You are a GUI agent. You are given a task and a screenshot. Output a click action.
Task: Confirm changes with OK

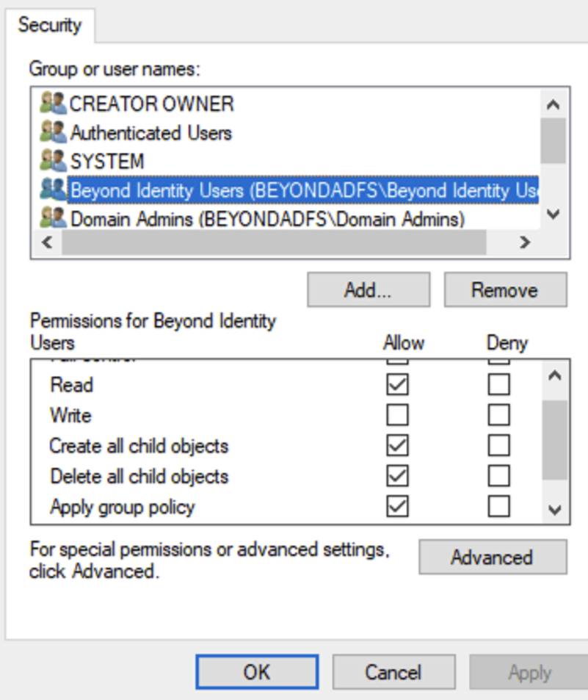pyautogui.click(x=256, y=672)
